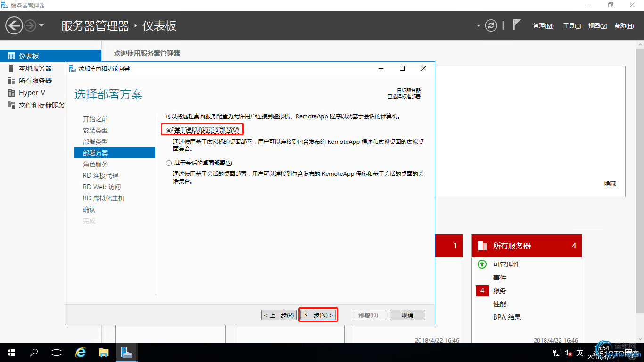This screenshot has width=644, height=362.
Task: Select 本地服务器 in the sidebar
Action: (35, 68)
